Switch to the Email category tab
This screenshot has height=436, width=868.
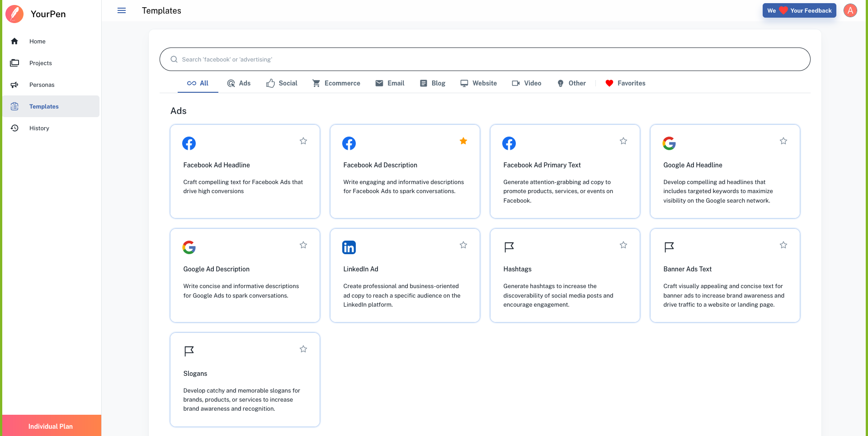[390, 83]
